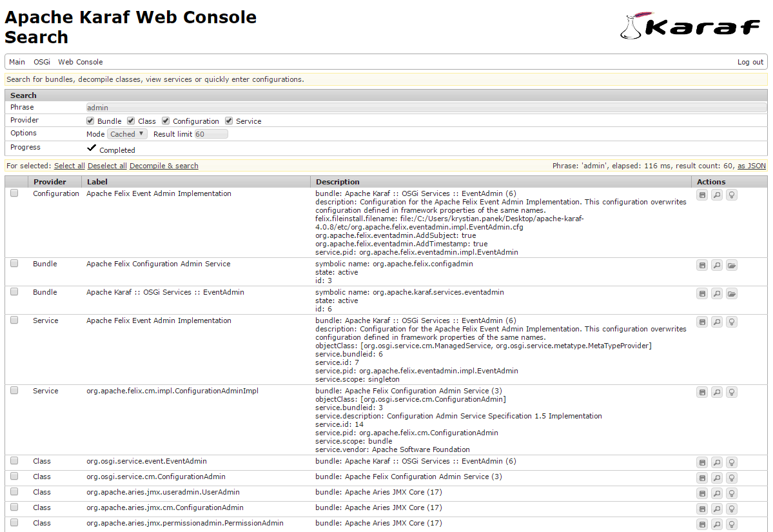Screen dimensions: 773x532
Task: Click text 'symbolic name: org.apache.felix.configadmin'
Action: 394,264
